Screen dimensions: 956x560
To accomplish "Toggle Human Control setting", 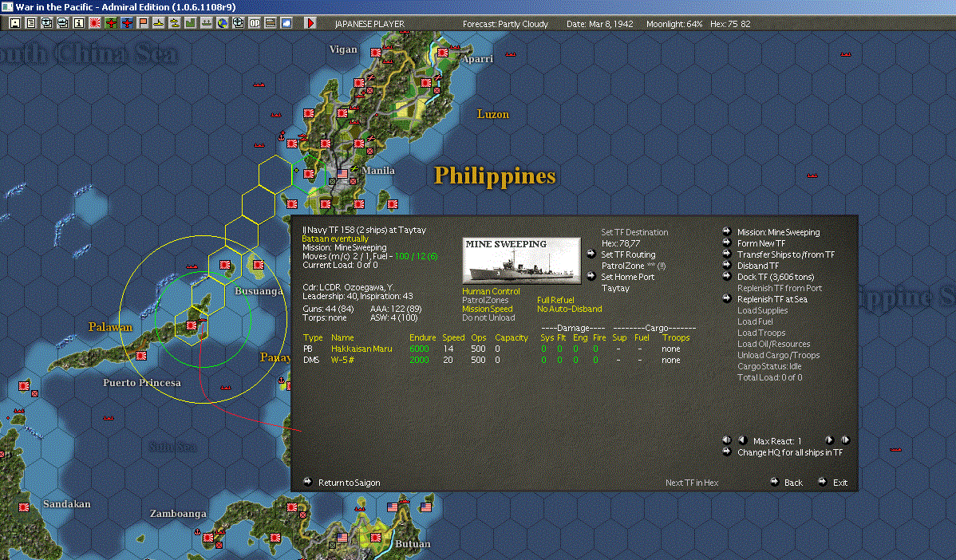I will point(491,291).
